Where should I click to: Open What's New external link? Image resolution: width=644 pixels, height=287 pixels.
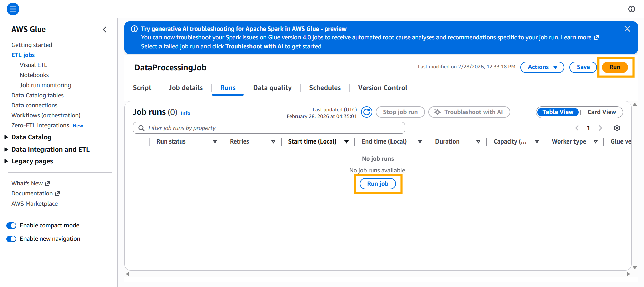point(31,183)
